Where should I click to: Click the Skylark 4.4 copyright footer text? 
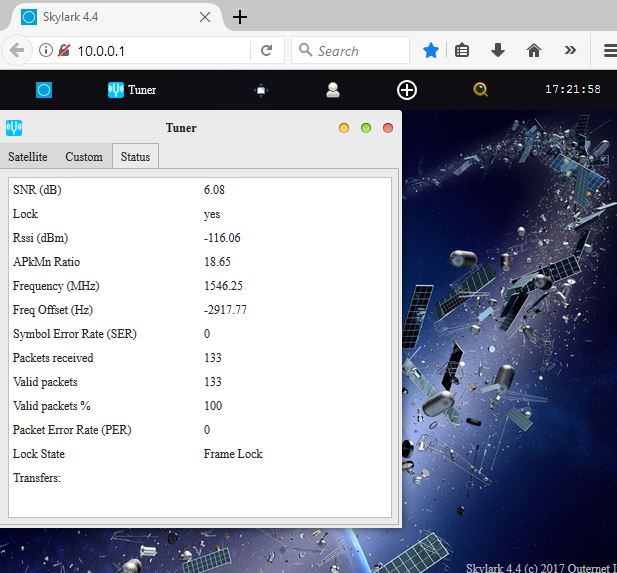click(541, 568)
